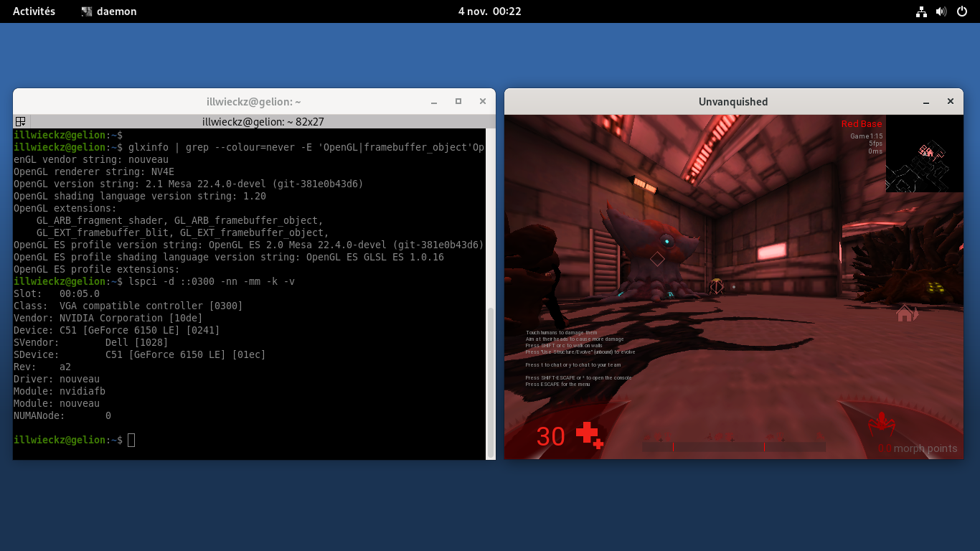Open the power menu icon in top bar
The width and height of the screenshot is (980, 551).
[961, 11]
